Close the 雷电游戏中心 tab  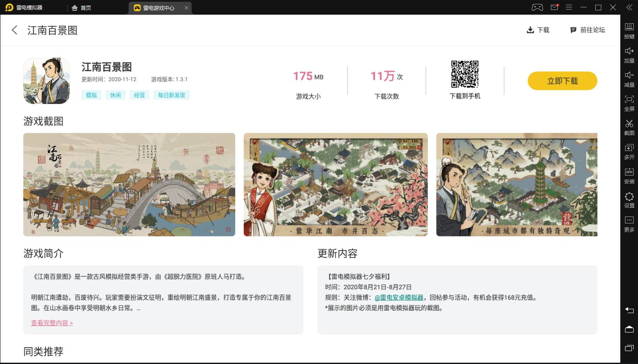click(x=186, y=8)
